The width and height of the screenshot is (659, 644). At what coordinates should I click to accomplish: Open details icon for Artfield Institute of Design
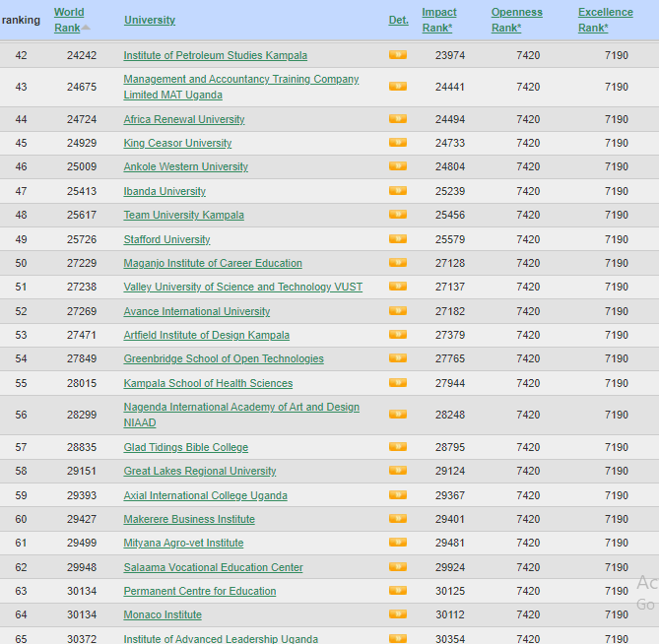pos(398,335)
